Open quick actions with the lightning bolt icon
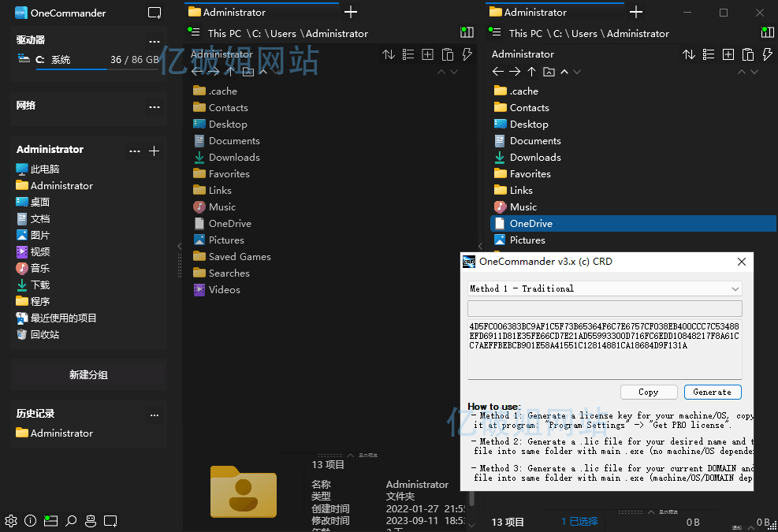Viewport: 778px width, 532px height. click(x=467, y=54)
